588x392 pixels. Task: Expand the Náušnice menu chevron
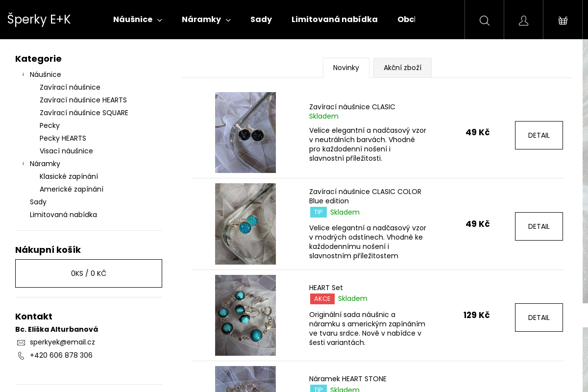click(160, 20)
